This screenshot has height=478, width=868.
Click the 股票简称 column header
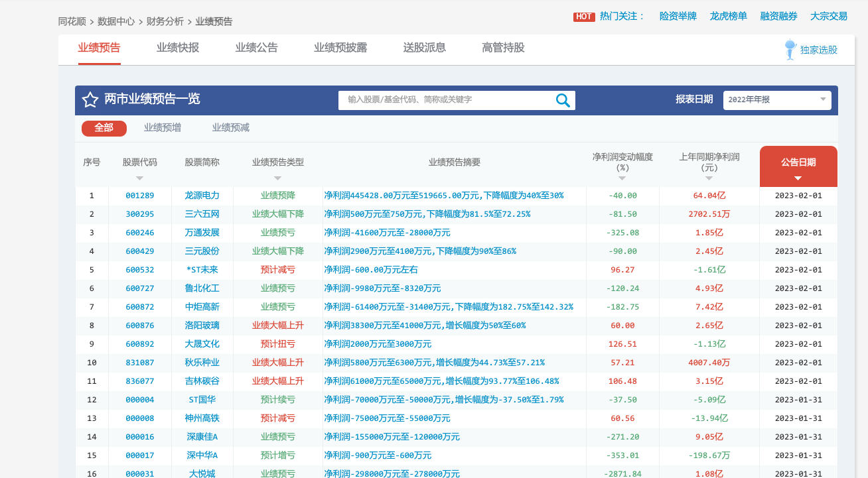(x=202, y=162)
